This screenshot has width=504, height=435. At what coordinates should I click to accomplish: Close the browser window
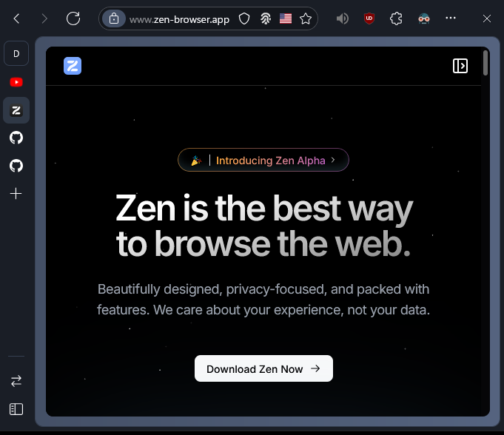coord(487,18)
